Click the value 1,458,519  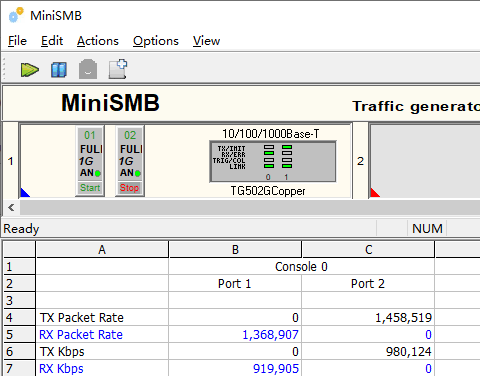[404, 318]
